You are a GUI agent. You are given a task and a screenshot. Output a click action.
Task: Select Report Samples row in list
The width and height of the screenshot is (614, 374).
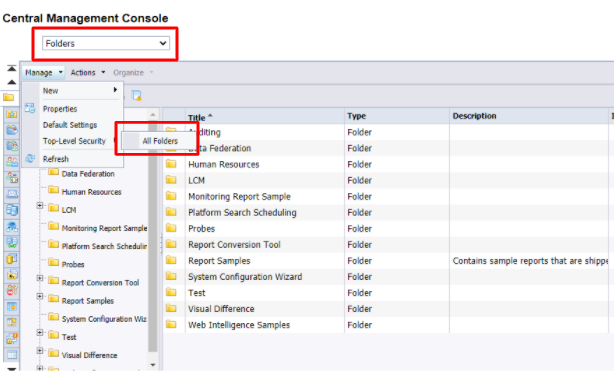coord(388,261)
